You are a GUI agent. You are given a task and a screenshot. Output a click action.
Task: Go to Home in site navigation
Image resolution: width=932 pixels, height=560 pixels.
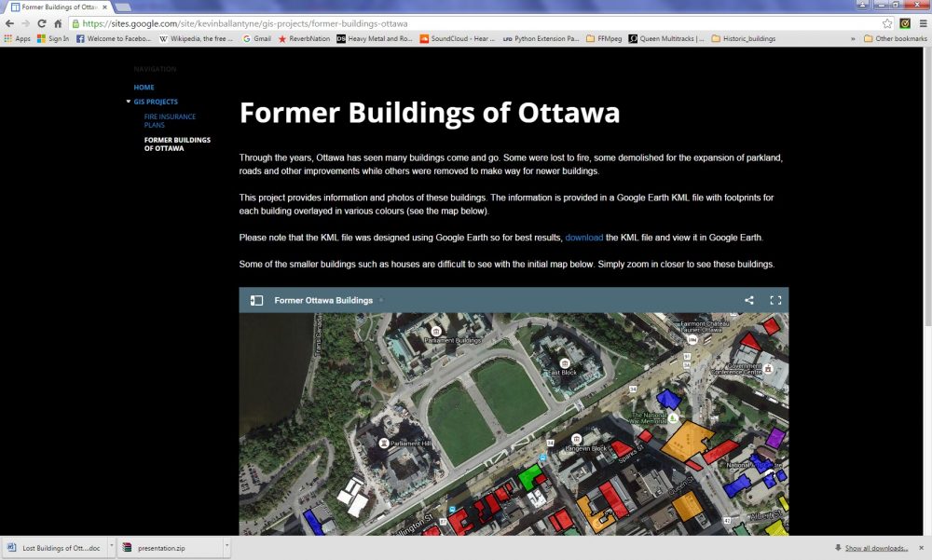click(x=144, y=87)
